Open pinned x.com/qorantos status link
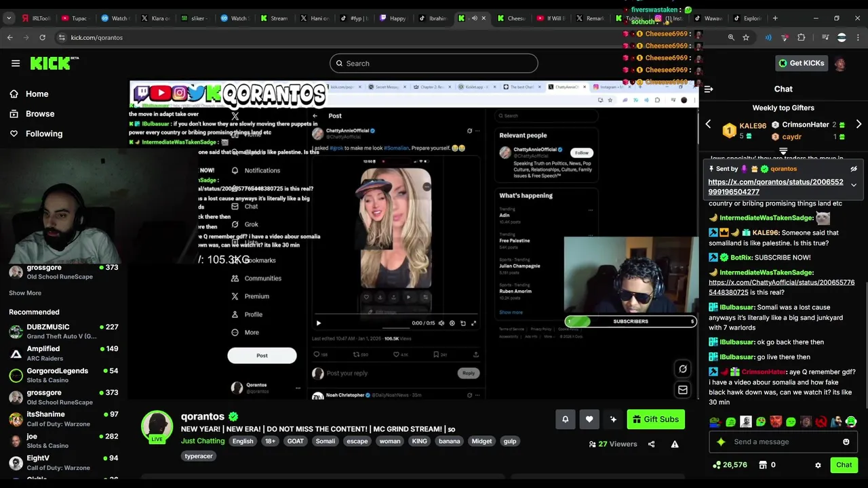Viewport: 868px width, 488px height. [x=776, y=187]
